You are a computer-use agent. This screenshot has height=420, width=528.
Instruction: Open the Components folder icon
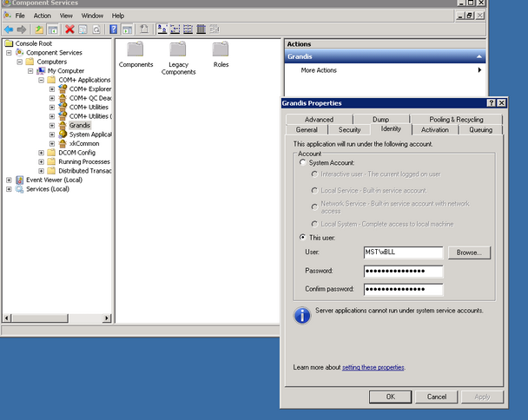coord(135,50)
